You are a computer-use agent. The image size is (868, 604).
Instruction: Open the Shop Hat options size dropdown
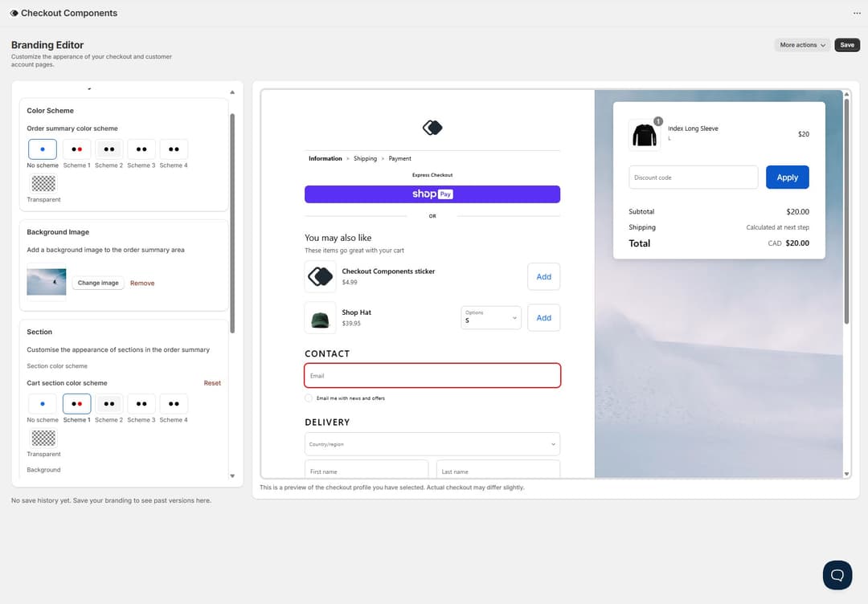coord(490,317)
